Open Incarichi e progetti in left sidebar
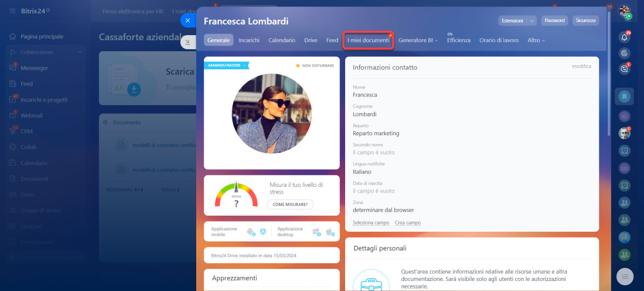Screen dimensions: 644x291 click(x=44, y=100)
